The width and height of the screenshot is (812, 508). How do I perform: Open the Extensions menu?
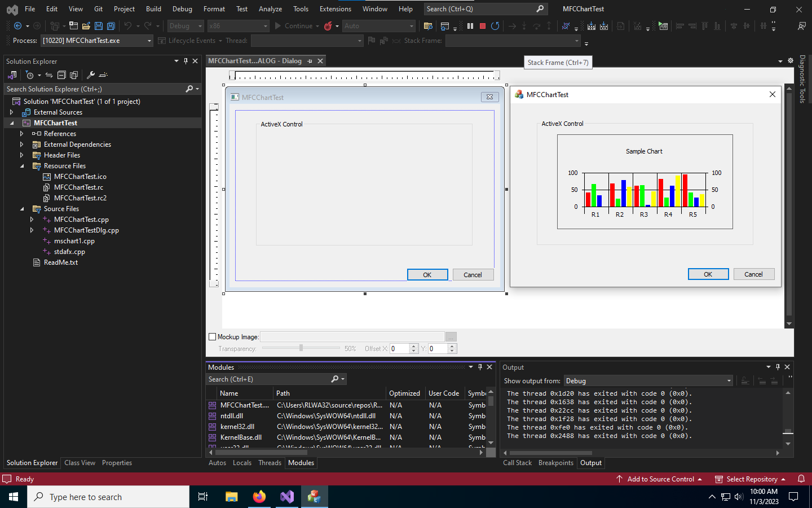[336, 9]
